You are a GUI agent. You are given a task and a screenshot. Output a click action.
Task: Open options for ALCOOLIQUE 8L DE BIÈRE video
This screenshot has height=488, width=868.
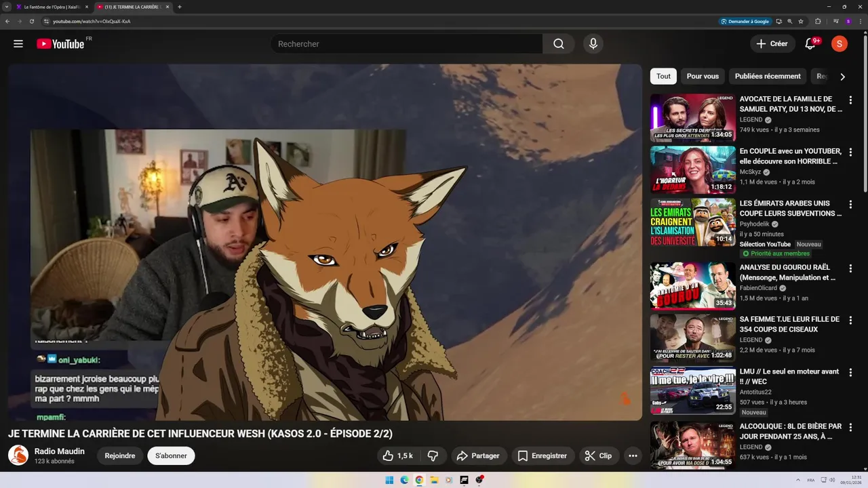850,427
